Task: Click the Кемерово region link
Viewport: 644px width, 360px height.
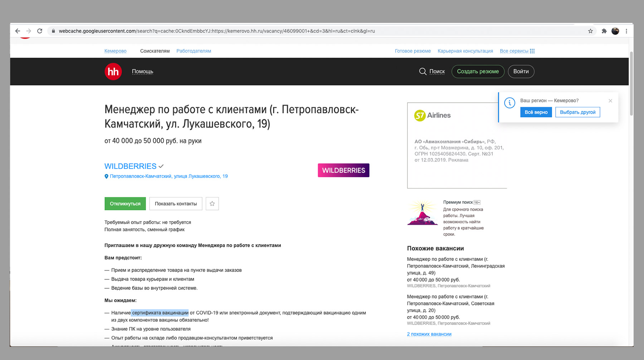Action: tap(115, 51)
